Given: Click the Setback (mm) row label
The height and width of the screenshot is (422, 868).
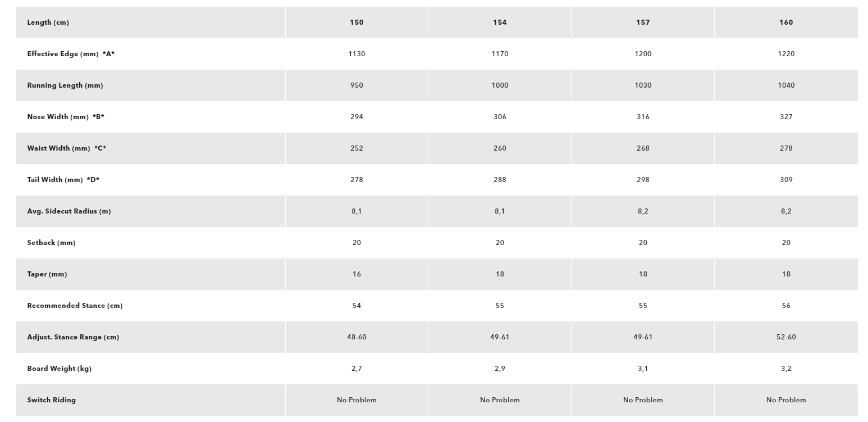Looking at the screenshot, I should (51, 243).
